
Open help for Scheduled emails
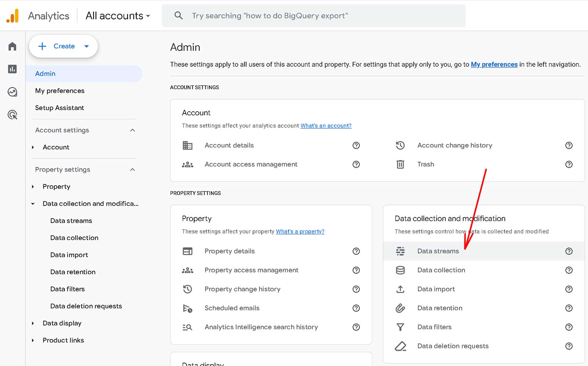(x=356, y=308)
